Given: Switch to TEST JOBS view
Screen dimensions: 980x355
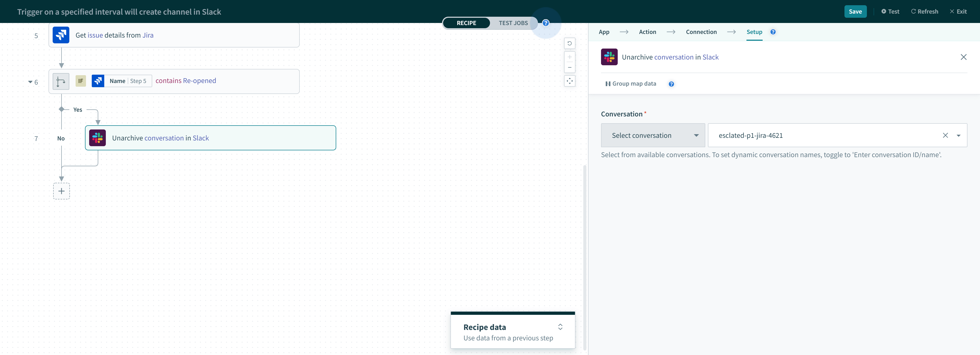Looking at the screenshot, I should coord(513,23).
